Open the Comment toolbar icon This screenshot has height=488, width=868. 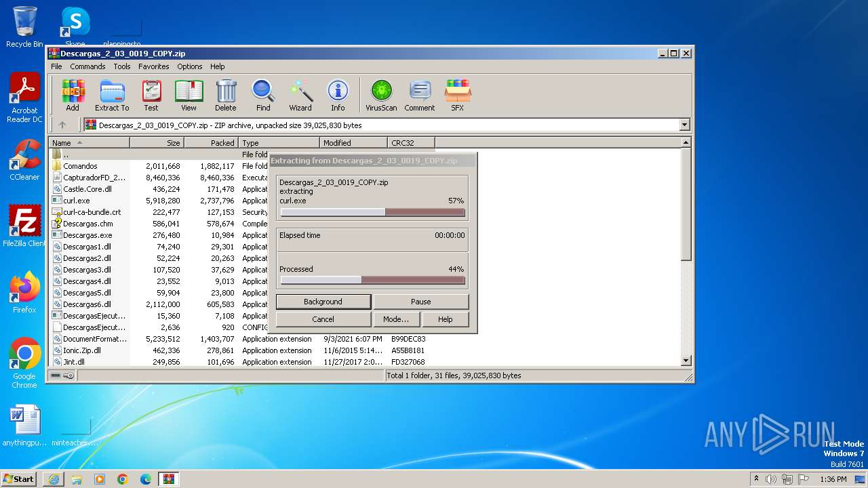pos(420,96)
